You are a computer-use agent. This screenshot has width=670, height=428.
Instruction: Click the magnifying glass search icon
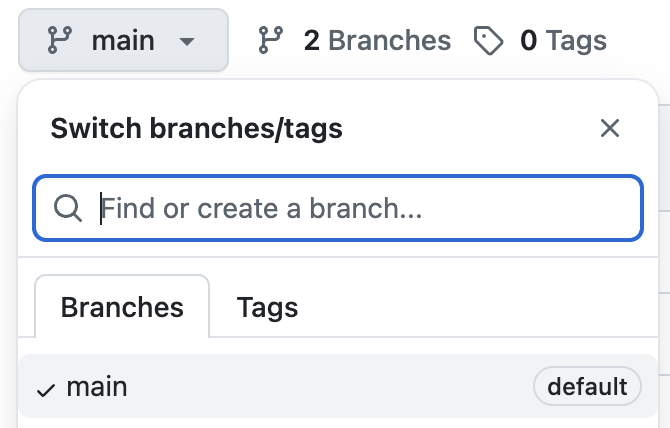[x=68, y=209]
